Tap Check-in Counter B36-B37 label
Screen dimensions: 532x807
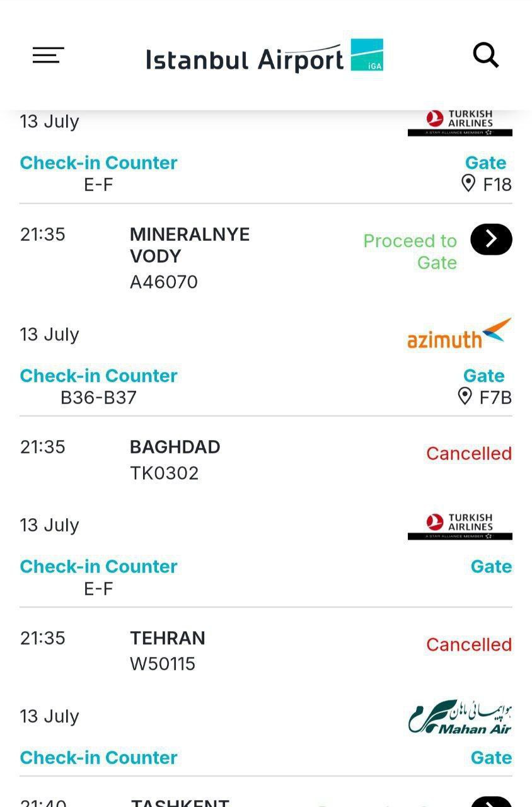99,376
